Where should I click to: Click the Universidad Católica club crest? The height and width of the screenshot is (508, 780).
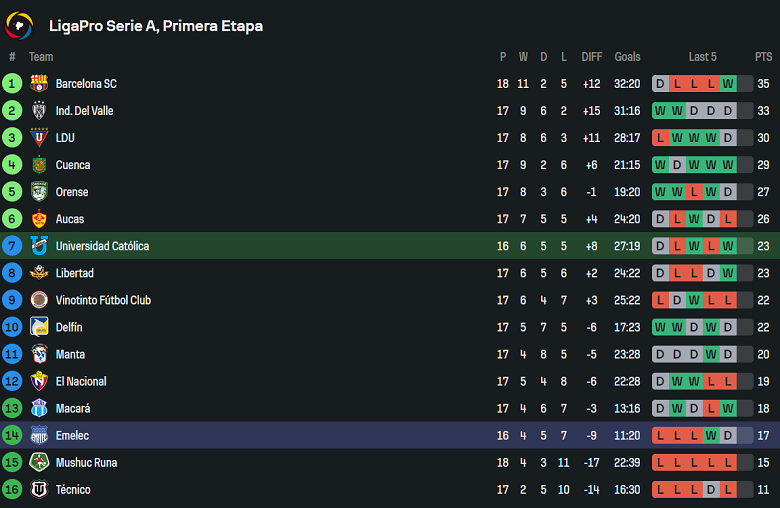coord(39,246)
